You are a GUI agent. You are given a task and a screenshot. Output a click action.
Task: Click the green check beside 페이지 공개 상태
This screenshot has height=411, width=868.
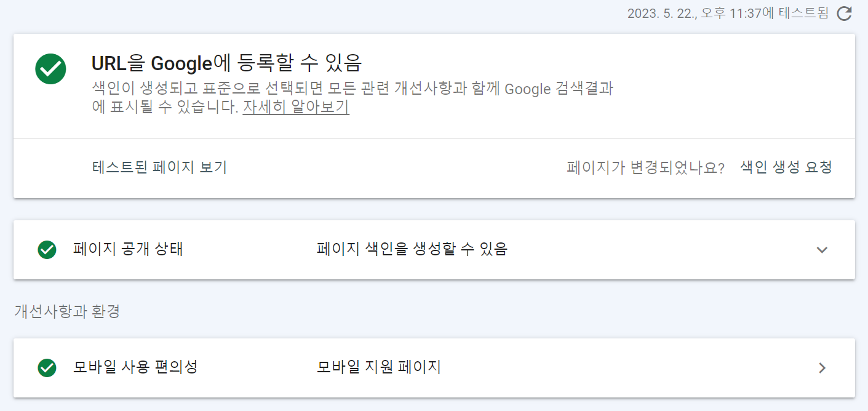pyautogui.click(x=47, y=250)
